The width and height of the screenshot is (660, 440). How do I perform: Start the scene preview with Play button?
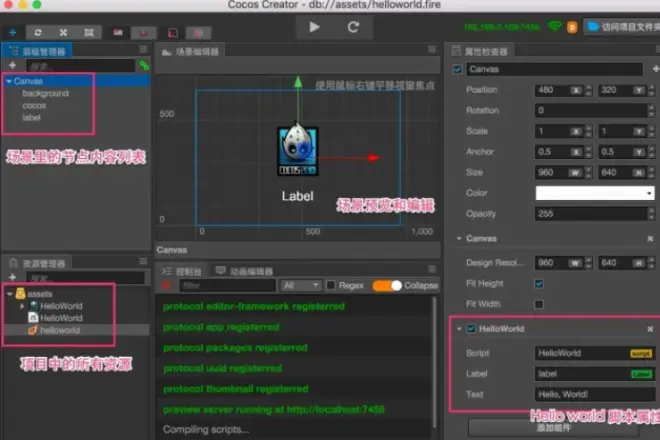pos(314,27)
